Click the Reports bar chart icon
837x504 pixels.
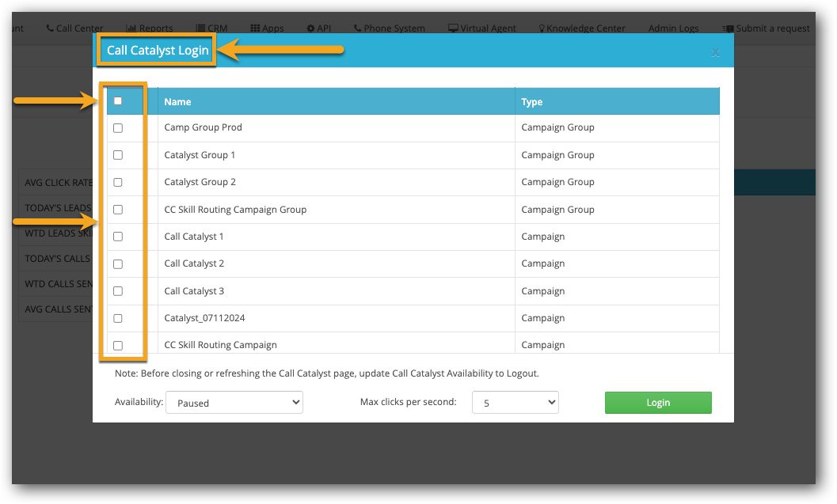pos(131,28)
